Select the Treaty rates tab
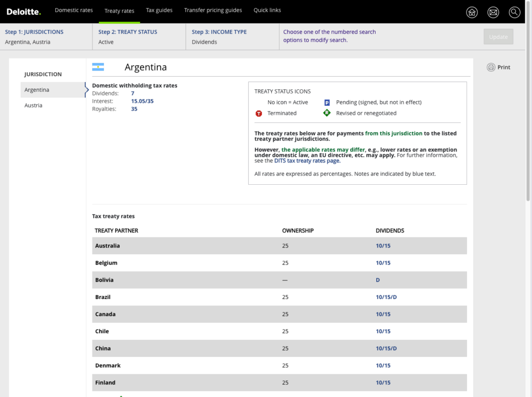 click(x=119, y=11)
